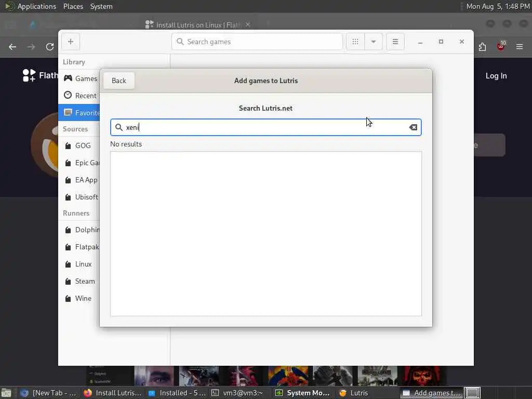Open uBlock Origin extension icon
The height and width of the screenshot is (399, 532).
(501, 46)
